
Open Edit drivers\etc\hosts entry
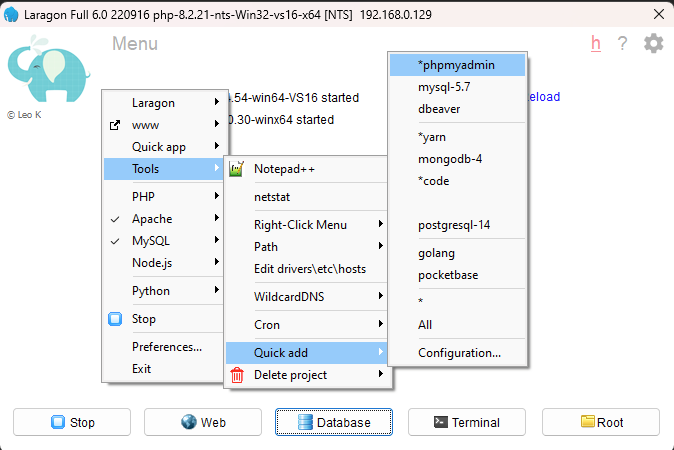click(310, 269)
